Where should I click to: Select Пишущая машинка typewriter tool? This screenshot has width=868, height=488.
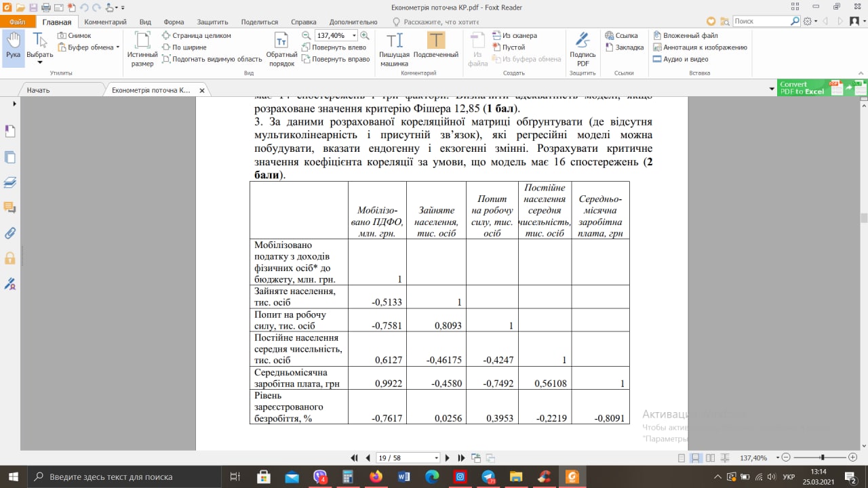394,49
